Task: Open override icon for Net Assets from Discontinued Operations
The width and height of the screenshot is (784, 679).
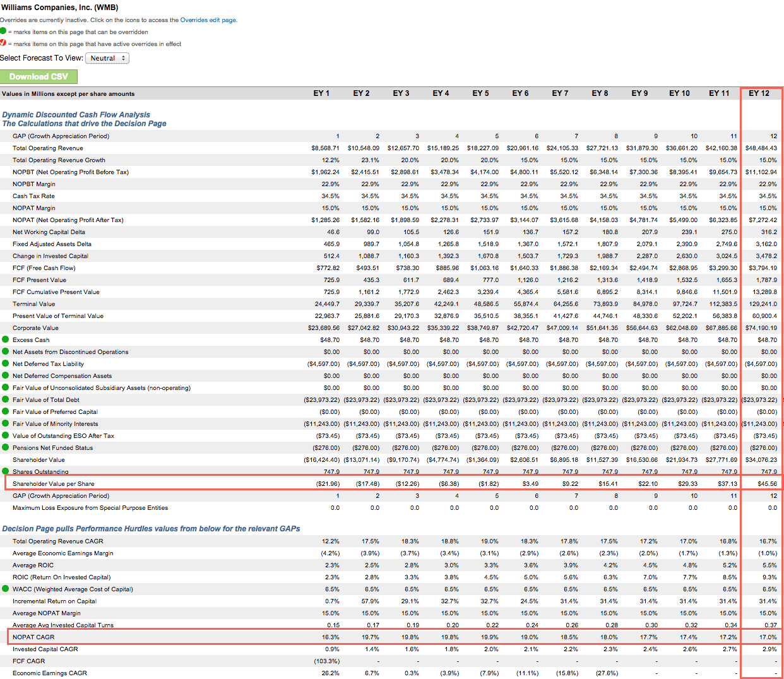Action: click(5, 351)
